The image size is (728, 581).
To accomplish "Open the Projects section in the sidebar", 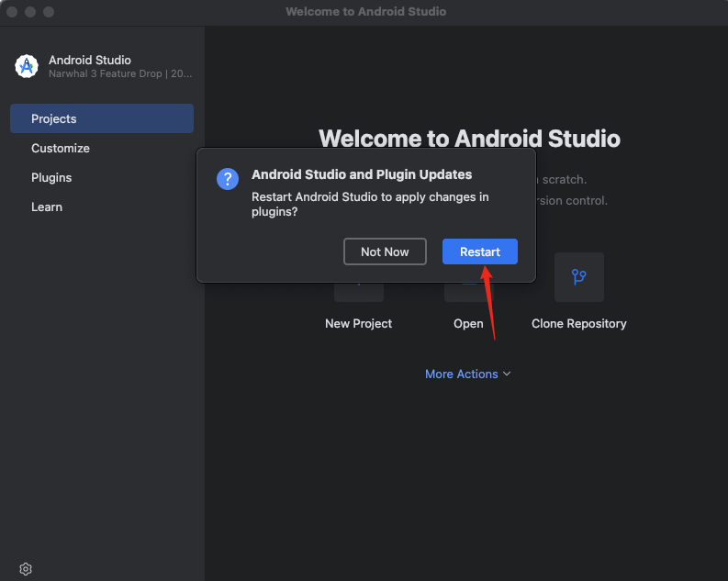I will [102, 118].
